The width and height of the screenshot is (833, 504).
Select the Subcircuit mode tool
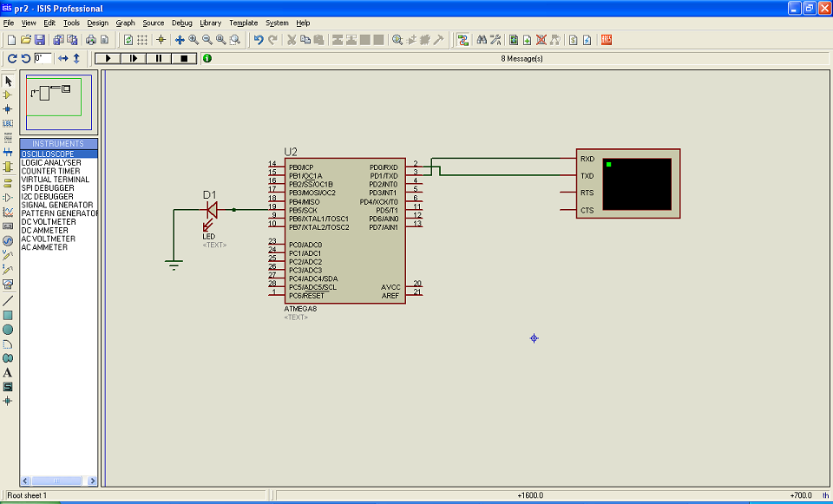(8, 167)
